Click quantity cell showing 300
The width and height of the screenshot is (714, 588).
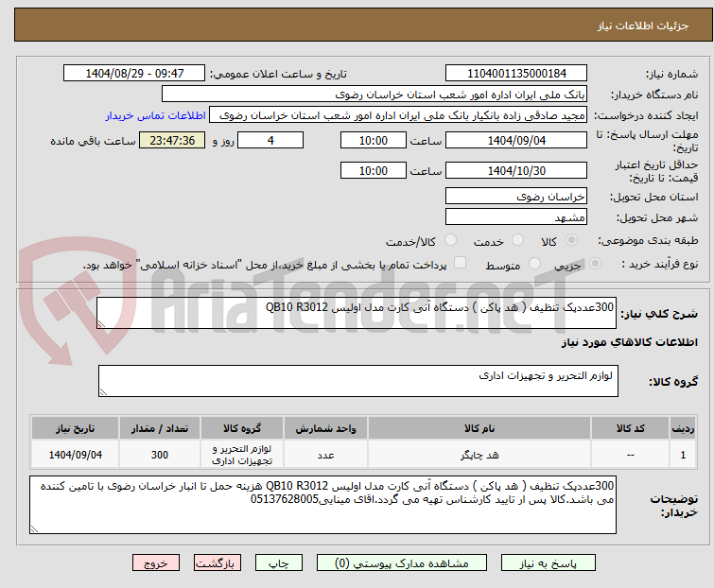[x=160, y=455]
